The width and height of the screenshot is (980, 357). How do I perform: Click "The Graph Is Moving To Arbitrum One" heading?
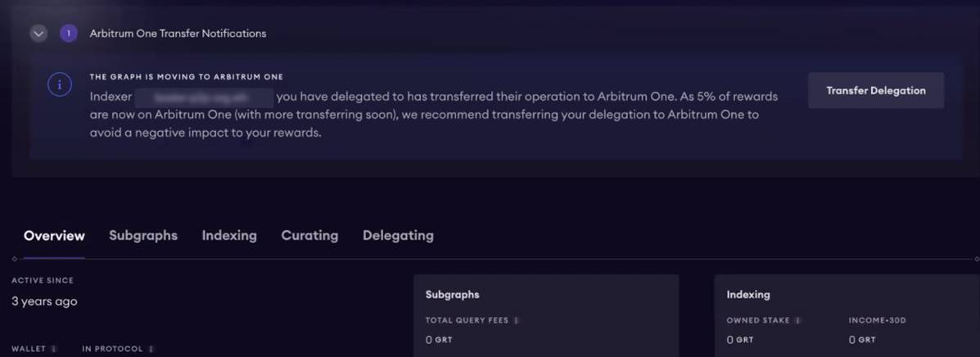point(186,77)
